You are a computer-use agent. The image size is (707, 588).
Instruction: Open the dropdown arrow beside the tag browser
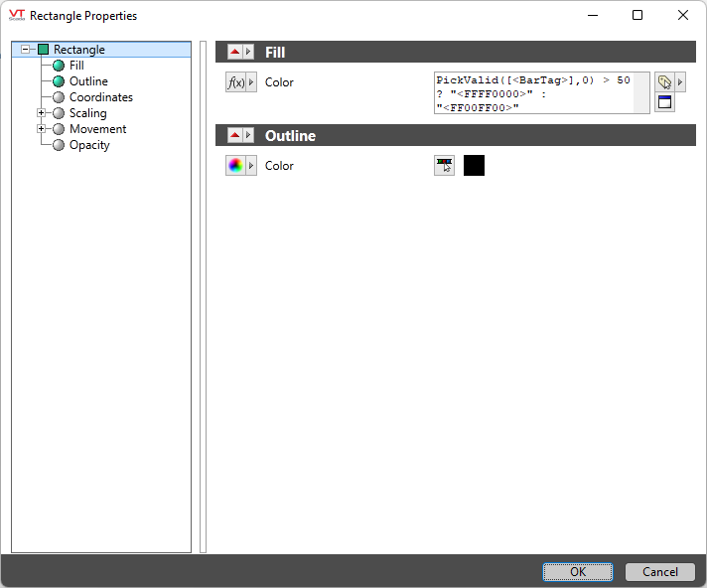pos(680,82)
